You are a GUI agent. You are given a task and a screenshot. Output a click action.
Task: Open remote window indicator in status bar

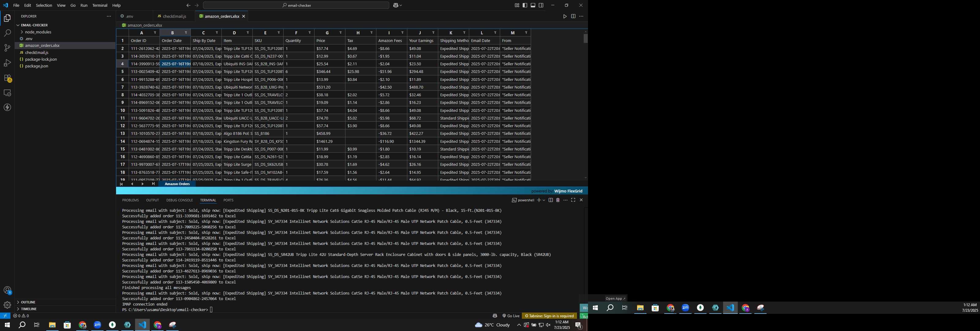point(5,316)
